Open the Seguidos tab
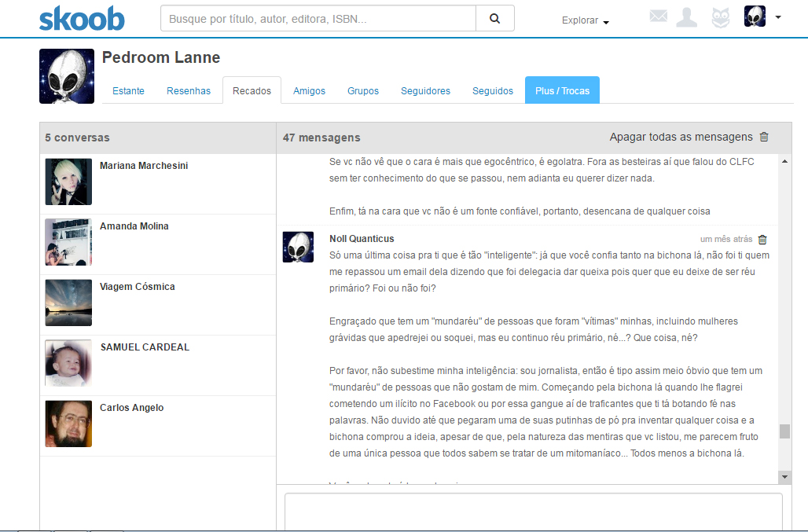 (x=493, y=90)
